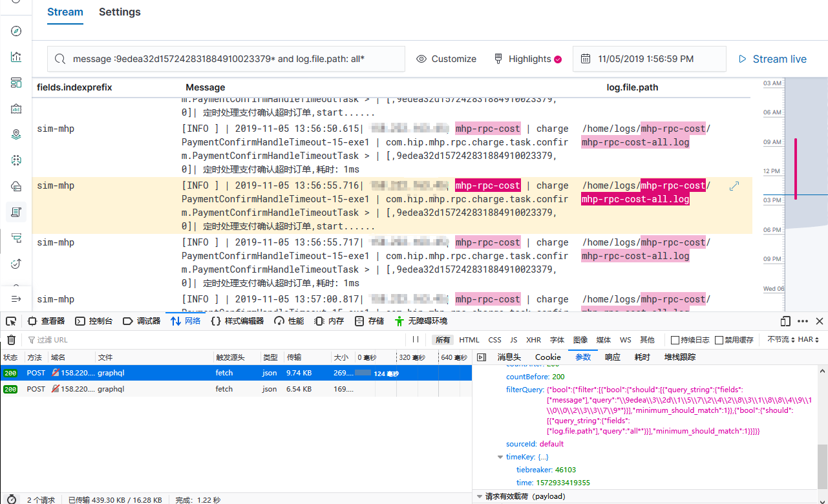Click search magnifier icon in query bar
This screenshot has width=828, height=504.
pyautogui.click(x=60, y=59)
